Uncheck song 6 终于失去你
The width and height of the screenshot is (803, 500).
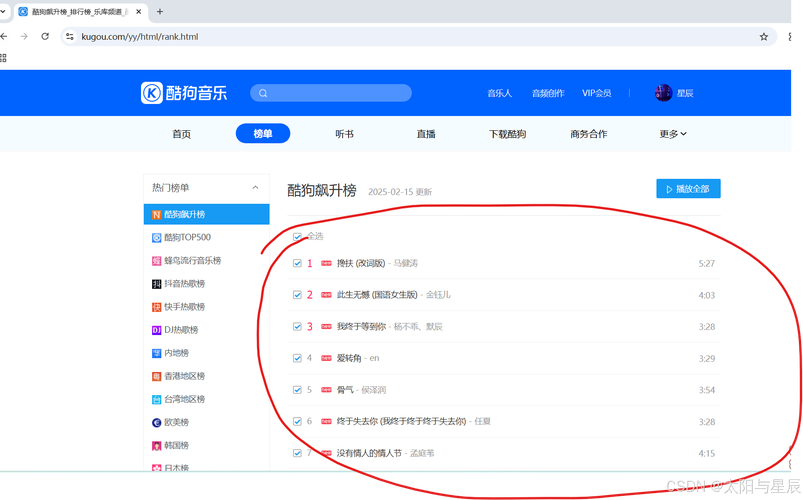(x=297, y=422)
